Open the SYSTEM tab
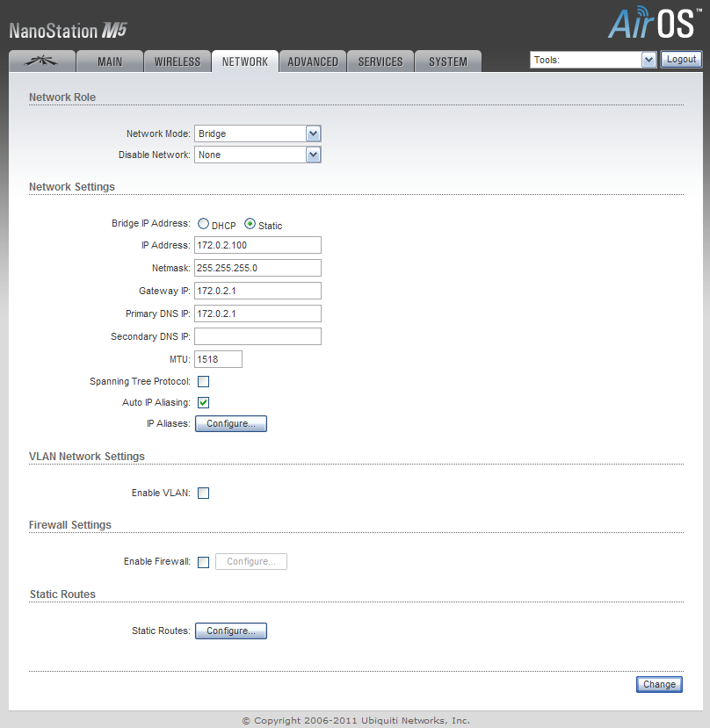The width and height of the screenshot is (710, 728). [x=448, y=61]
